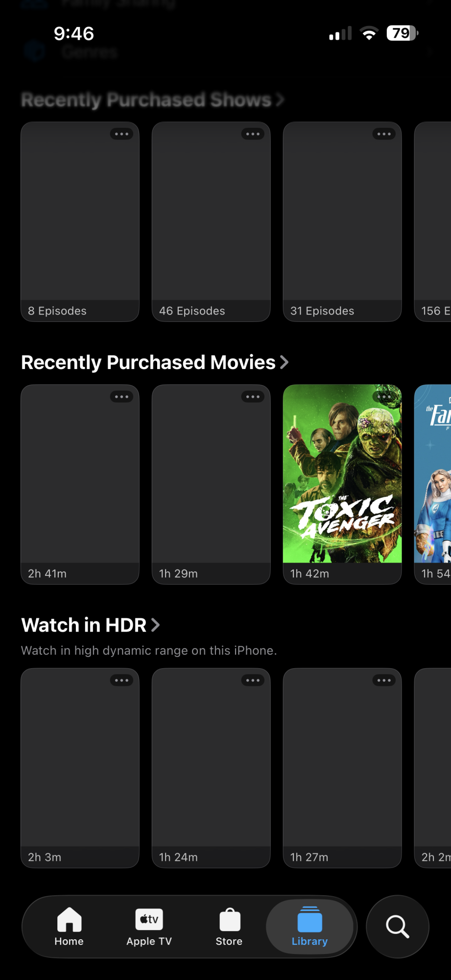Open more options on 2h 3m HDR title

click(x=121, y=680)
